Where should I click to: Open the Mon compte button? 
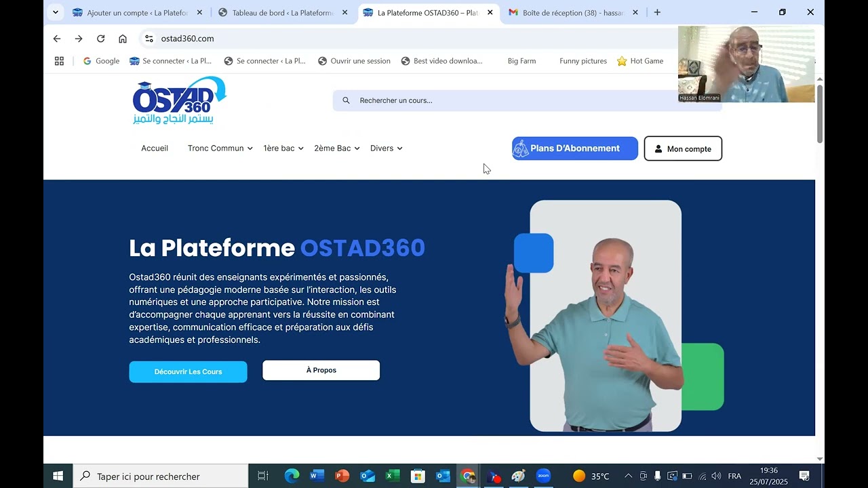[x=683, y=148]
